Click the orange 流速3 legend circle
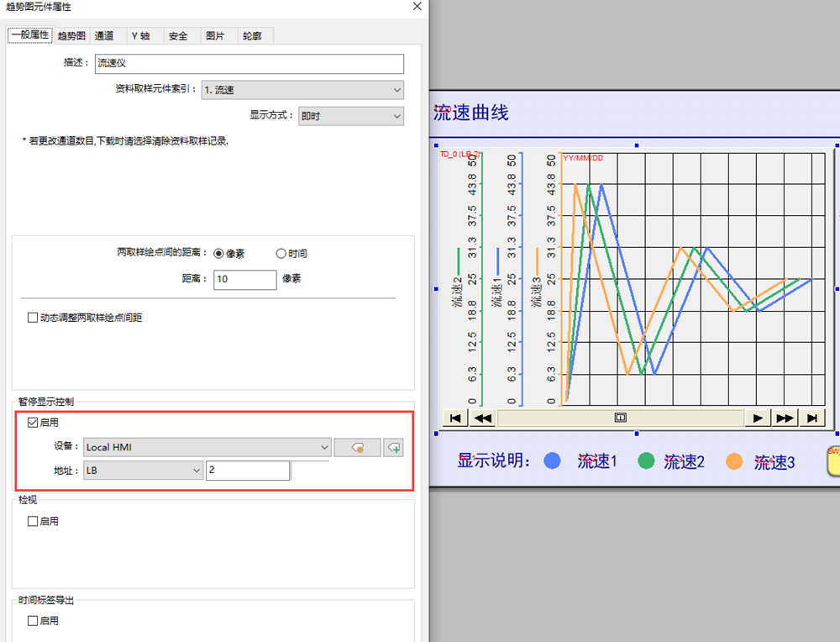This screenshot has height=642, width=840. click(x=734, y=460)
